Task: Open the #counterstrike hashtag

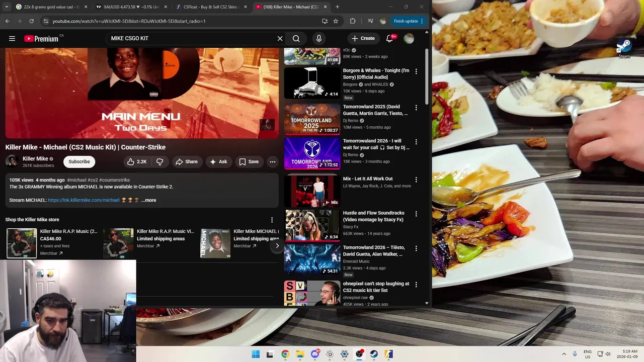Action: point(114,180)
